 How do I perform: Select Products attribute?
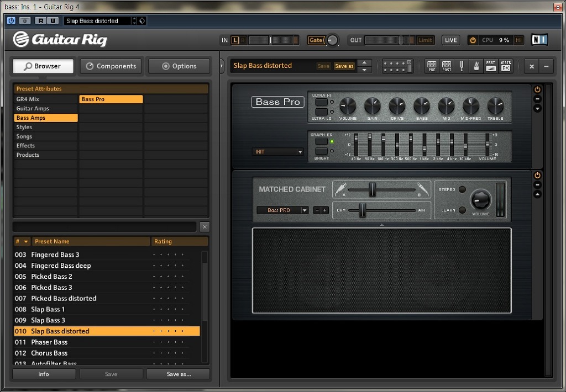click(46, 155)
